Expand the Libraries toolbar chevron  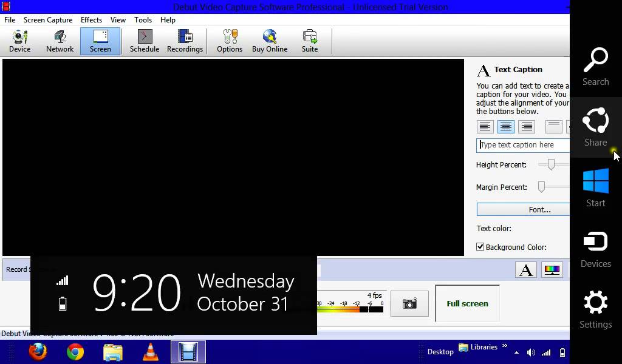coord(505,346)
